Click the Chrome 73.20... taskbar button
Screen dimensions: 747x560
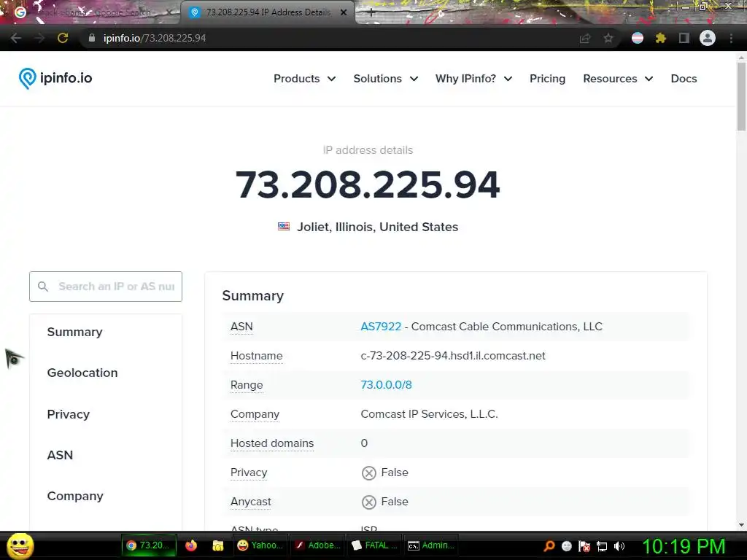click(149, 545)
